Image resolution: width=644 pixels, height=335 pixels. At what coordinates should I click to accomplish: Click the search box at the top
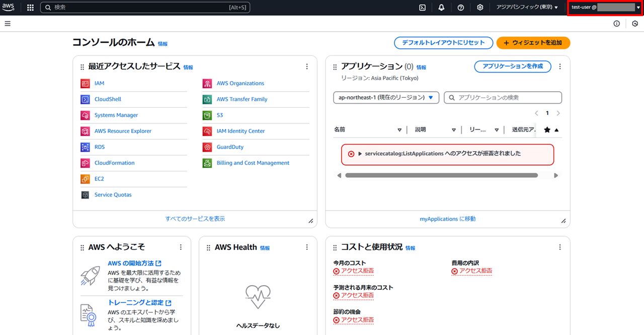[145, 8]
